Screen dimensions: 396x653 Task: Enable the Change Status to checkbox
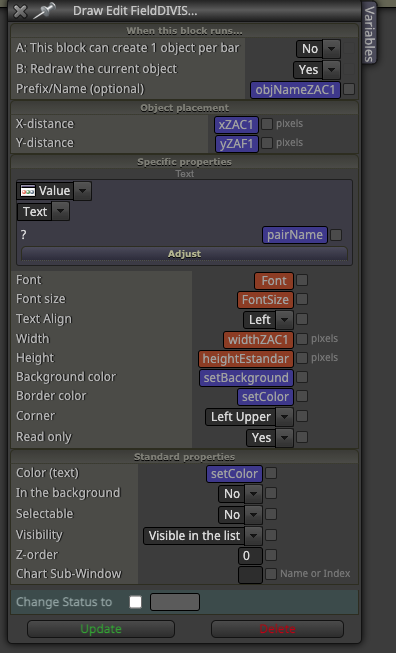point(135,602)
